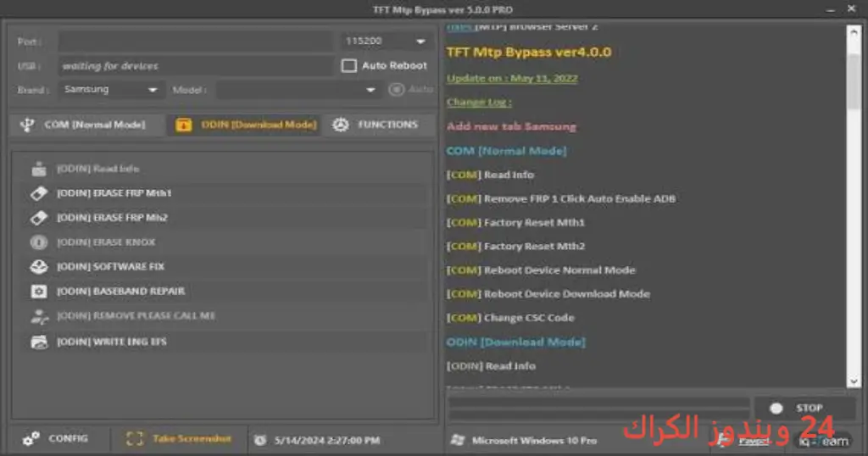868x456 pixels.
Task: Click the clock icon beside date
Action: coord(259,441)
